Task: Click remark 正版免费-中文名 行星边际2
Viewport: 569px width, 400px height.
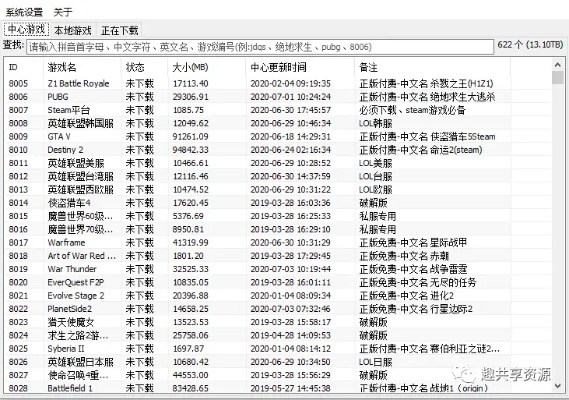Action: [x=416, y=309]
